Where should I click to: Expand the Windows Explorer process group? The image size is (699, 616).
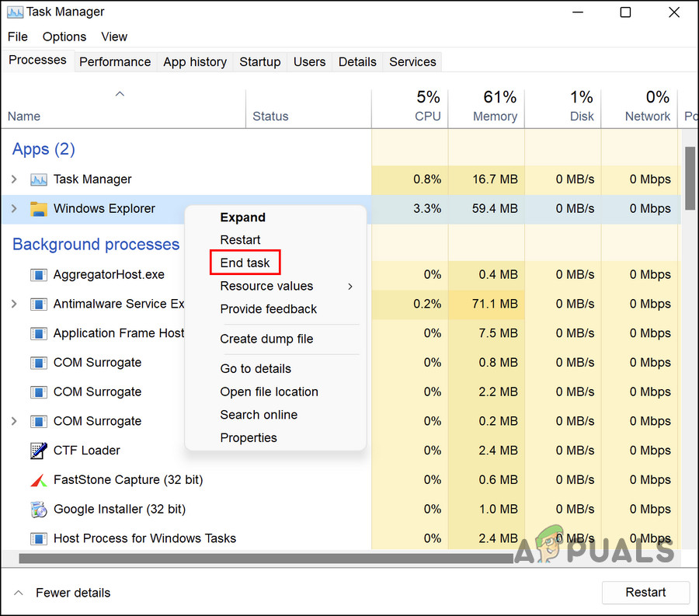(14, 209)
